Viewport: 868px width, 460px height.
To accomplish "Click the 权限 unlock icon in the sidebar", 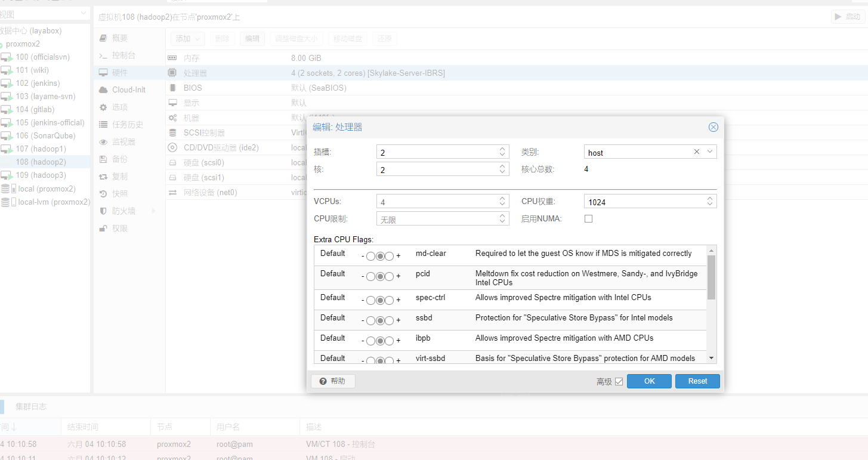I will point(103,228).
